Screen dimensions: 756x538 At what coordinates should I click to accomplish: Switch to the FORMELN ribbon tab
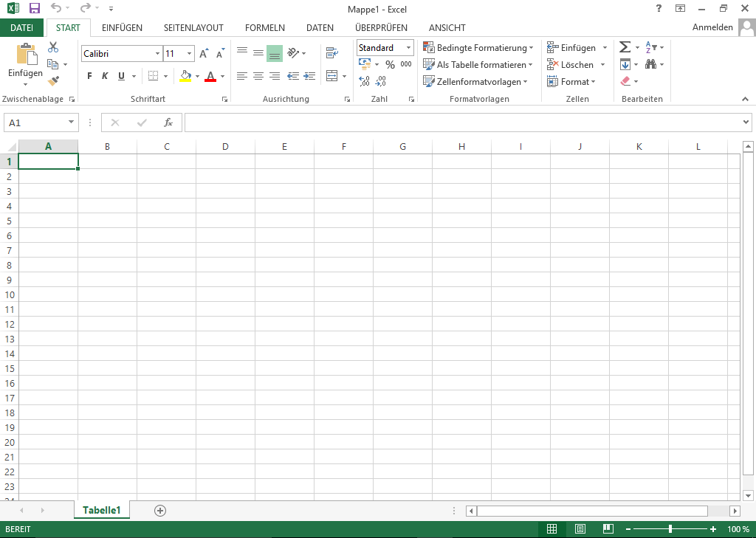click(x=264, y=28)
